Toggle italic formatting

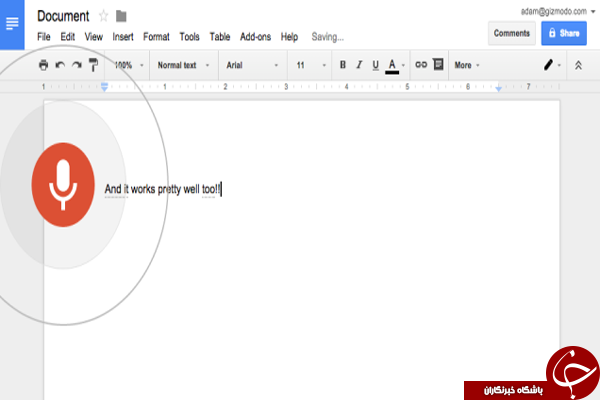tap(359, 65)
